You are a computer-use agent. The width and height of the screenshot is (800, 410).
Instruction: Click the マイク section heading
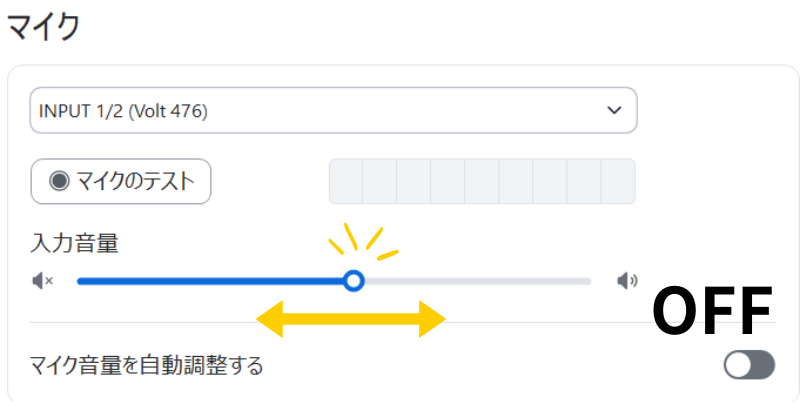(43, 27)
